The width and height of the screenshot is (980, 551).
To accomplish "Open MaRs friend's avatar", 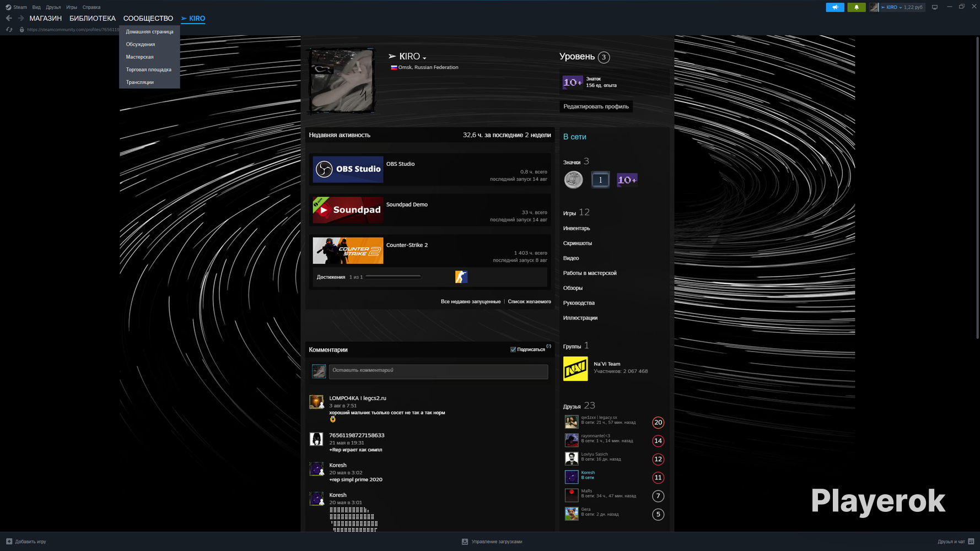I will point(572,495).
